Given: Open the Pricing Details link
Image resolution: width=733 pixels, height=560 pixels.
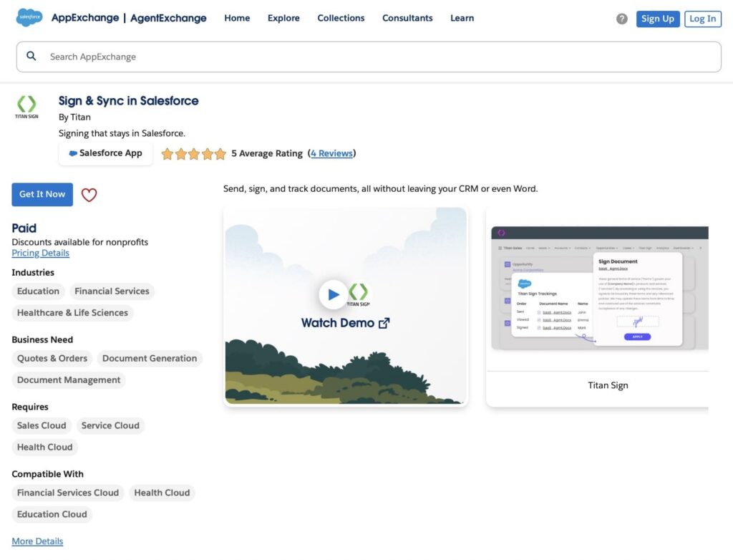Looking at the screenshot, I should tap(40, 253).
